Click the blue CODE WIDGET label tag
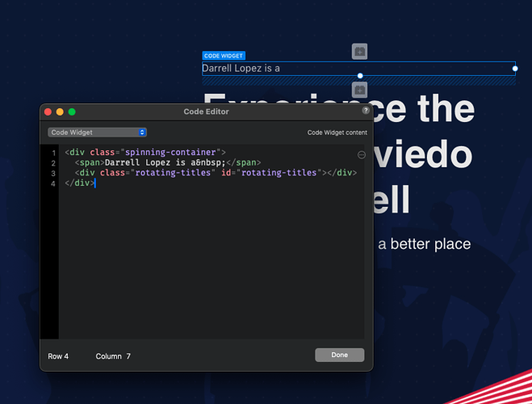Screen dimensions: 532x404 pyautogui.click(x=223, y=56)
